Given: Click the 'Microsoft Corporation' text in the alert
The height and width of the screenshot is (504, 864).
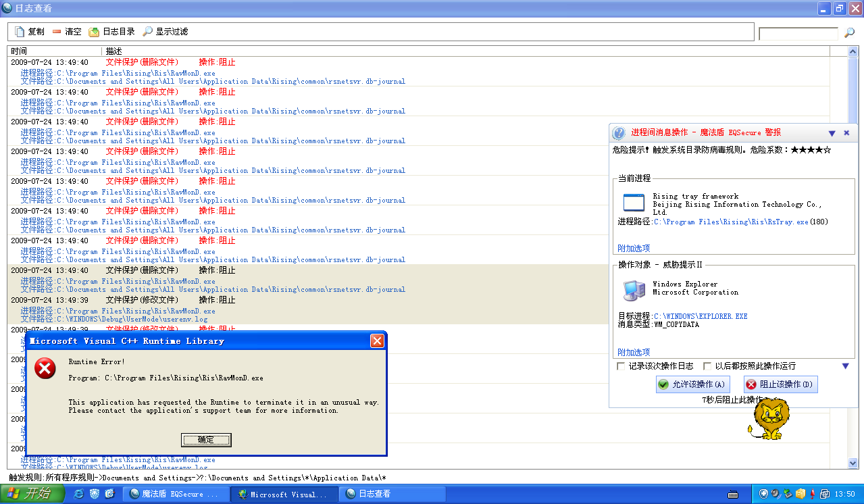Looking at the screenshot, I should (x=696, y=293).
